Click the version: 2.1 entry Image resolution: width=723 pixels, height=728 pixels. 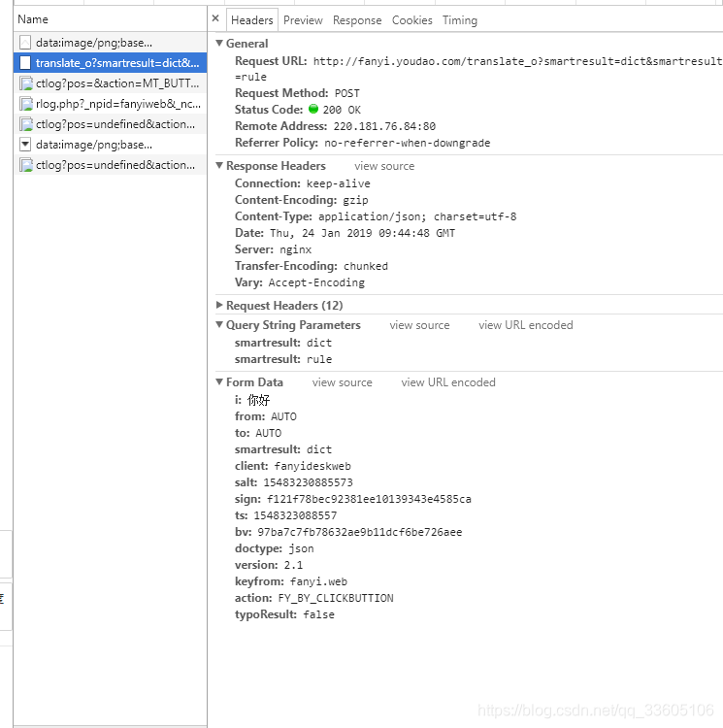[x=269, y=565]
